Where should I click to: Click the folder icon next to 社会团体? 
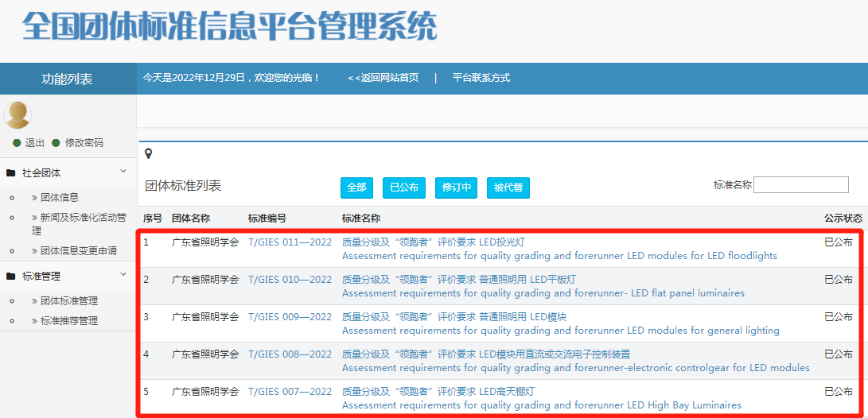point(10,172)
